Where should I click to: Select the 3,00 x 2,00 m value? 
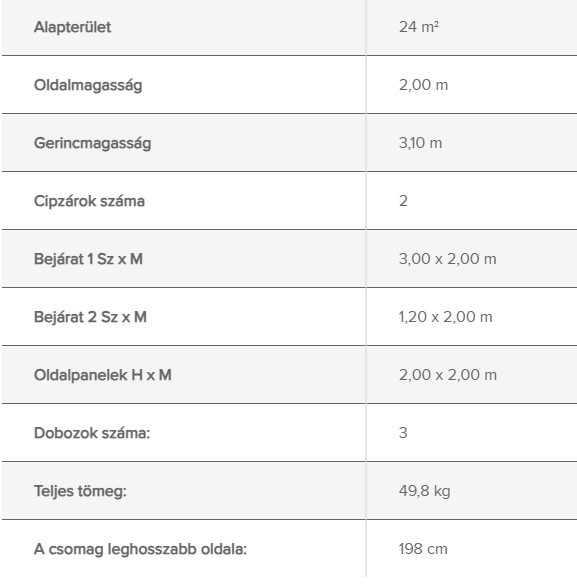pyautogui.click(x=447, y=259)
